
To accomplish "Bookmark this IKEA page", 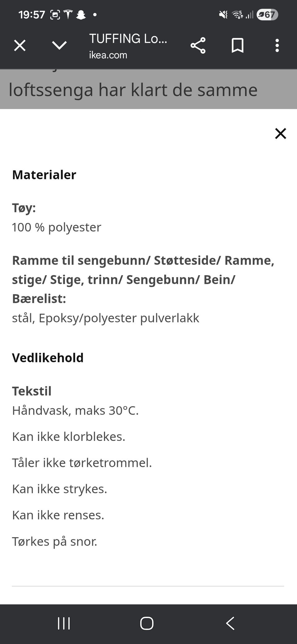I will coord(238,46).
